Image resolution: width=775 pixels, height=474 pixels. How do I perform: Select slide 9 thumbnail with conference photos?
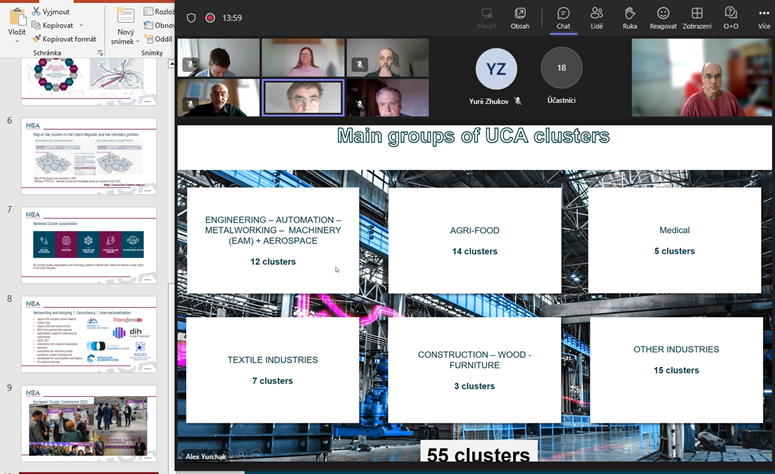(x=88, y=423)
